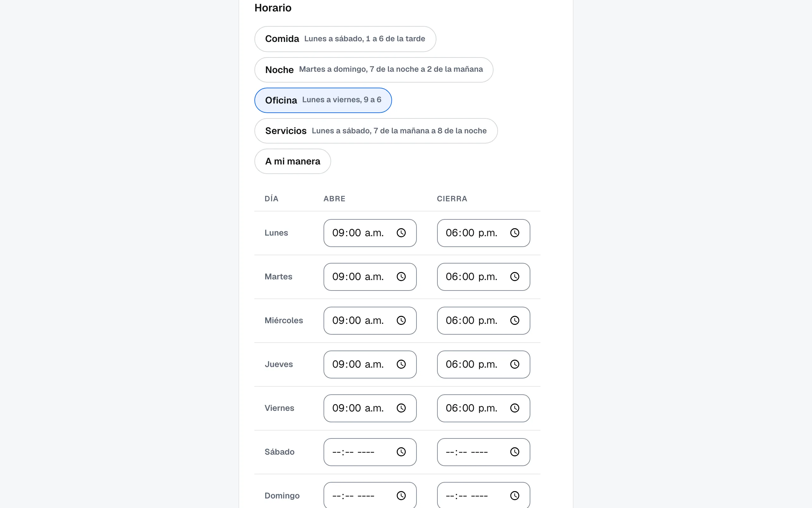
Task: Set the empty Sábado closing time field
Action: click(483, 452)
